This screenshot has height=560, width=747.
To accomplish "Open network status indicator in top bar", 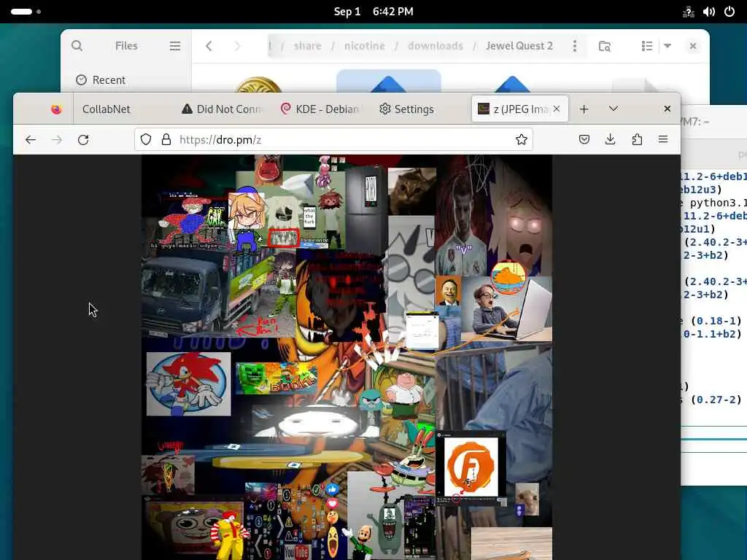I will tap(689, 12).
